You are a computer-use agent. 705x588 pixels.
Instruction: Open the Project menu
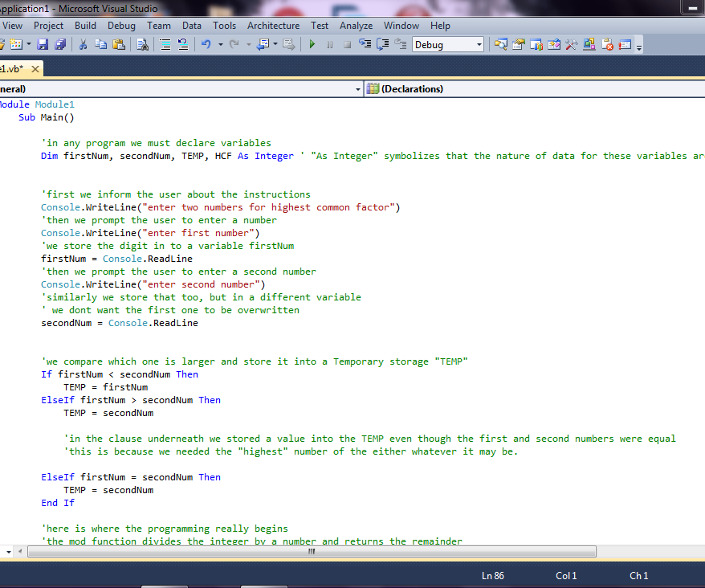click(48, 26)
